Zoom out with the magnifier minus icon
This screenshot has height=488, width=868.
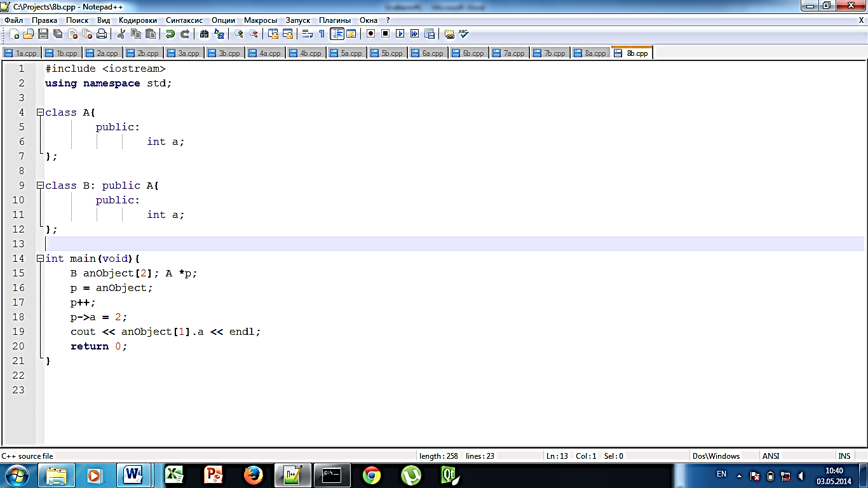(253, 34)
